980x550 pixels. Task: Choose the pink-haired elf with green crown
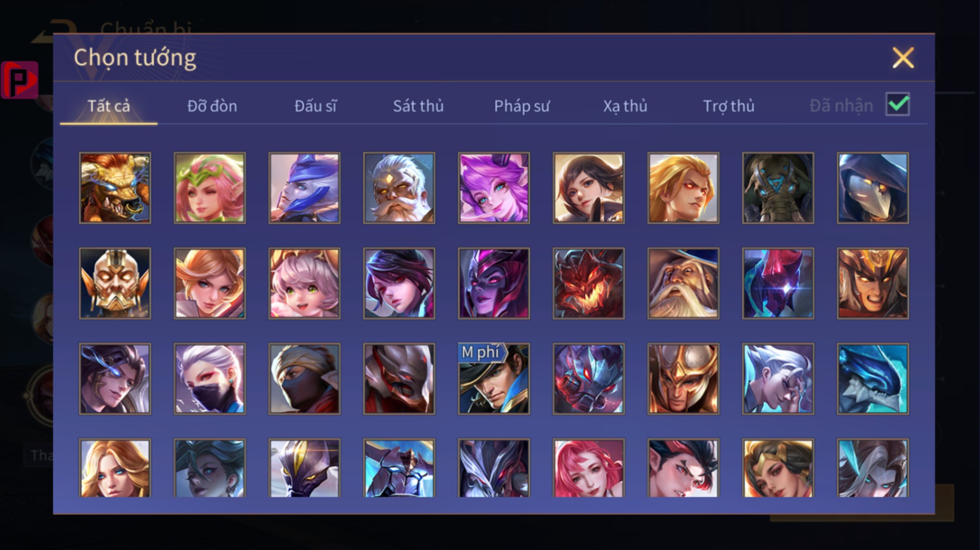(210, 188)
